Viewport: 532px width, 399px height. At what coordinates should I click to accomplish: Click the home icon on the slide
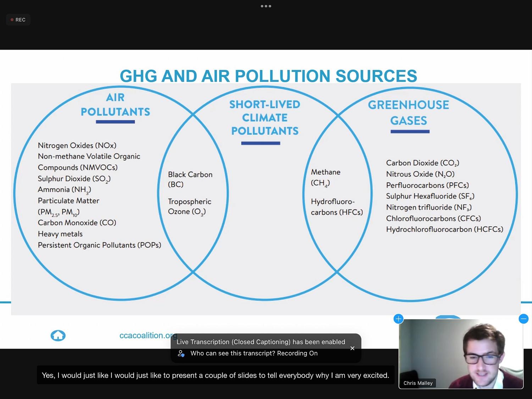coord(58,335)
